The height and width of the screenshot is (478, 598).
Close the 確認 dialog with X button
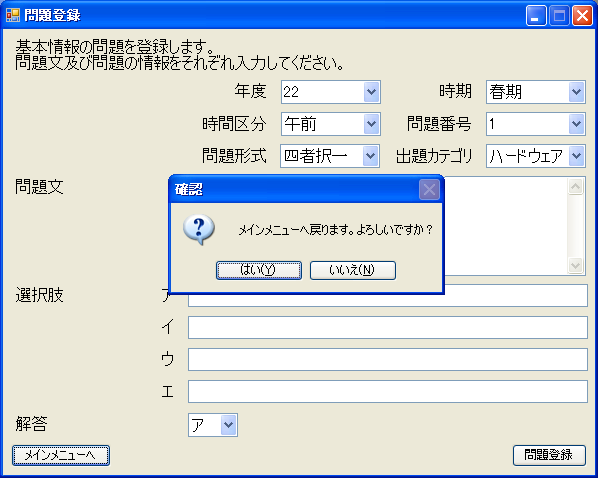[429, 189]
